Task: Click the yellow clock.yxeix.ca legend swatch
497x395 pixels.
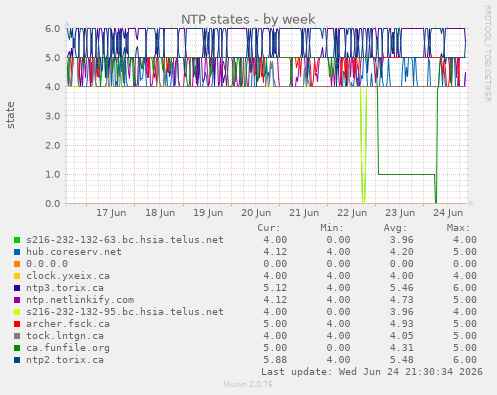Action: pos(17,276)
